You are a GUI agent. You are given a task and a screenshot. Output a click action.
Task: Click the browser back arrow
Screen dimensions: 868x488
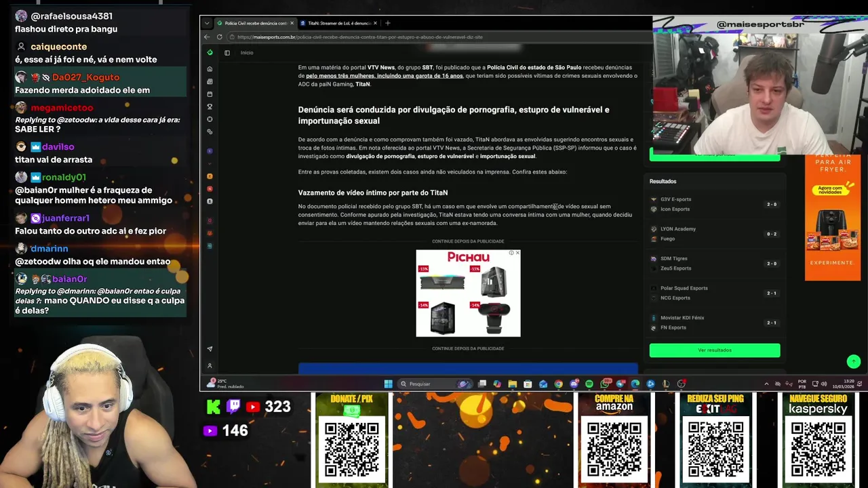tap(208, 37)
